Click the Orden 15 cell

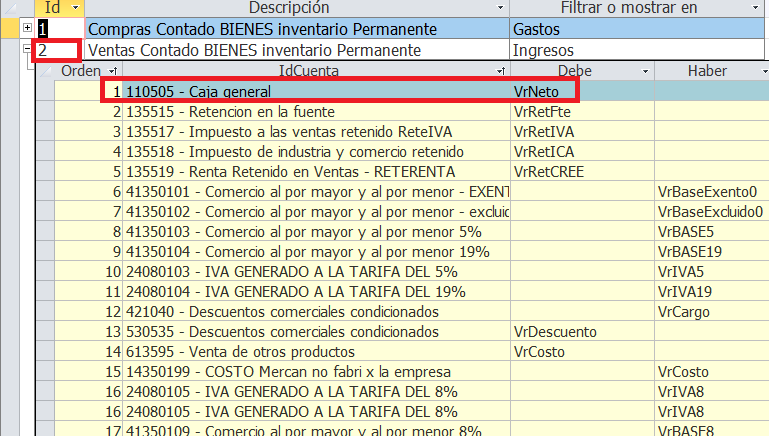(88, 371)
